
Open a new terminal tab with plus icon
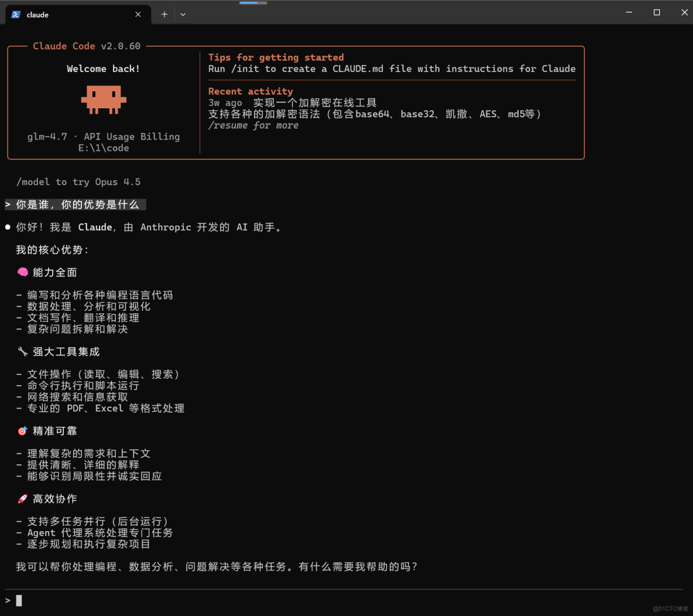(x=164, y=13)
